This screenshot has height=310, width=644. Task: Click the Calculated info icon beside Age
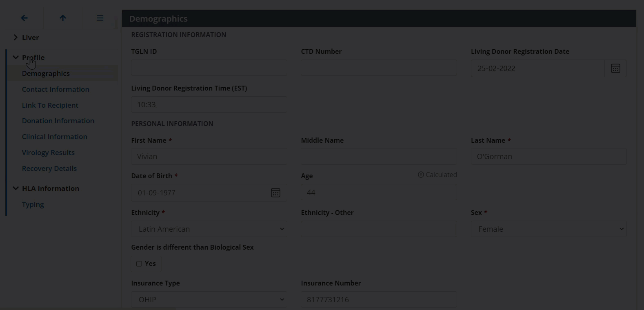pos(420,175)
